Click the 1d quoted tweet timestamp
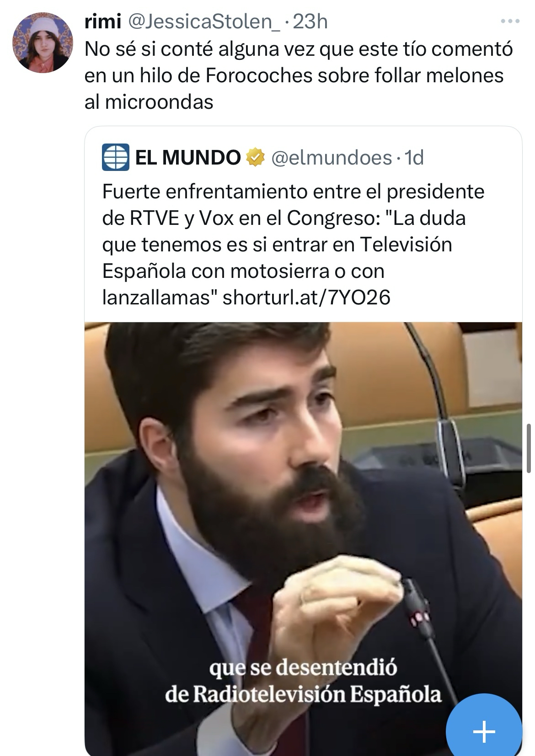 tap(415, 158)
